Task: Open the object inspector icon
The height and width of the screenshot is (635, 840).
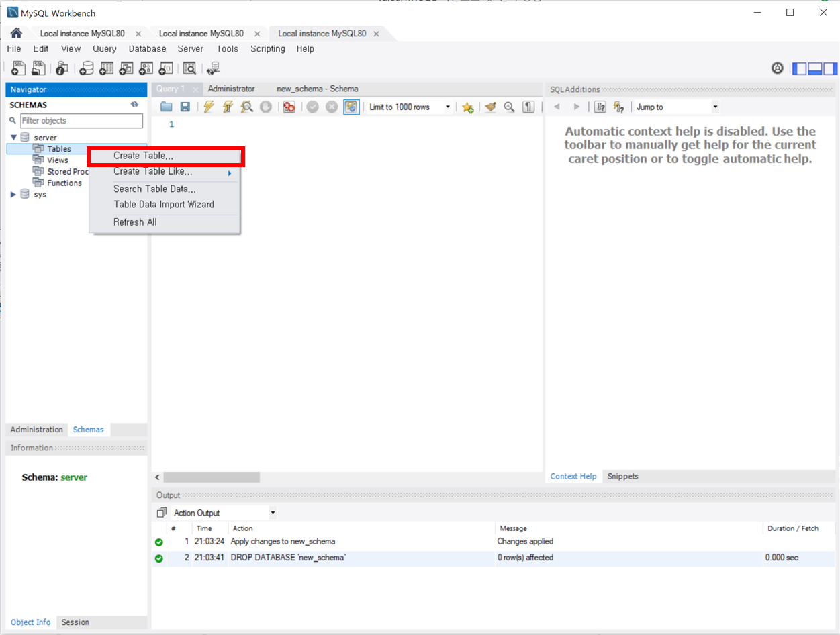Action: 62,68
